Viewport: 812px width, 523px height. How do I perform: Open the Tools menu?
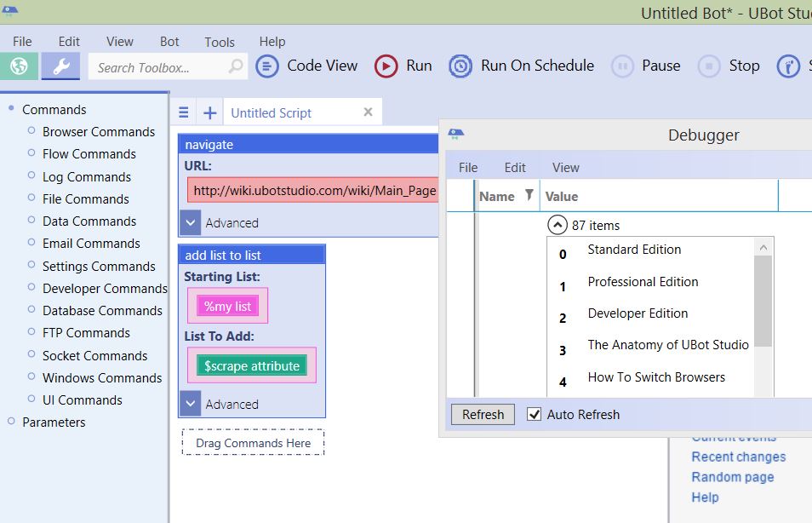(x=220, y=42)
